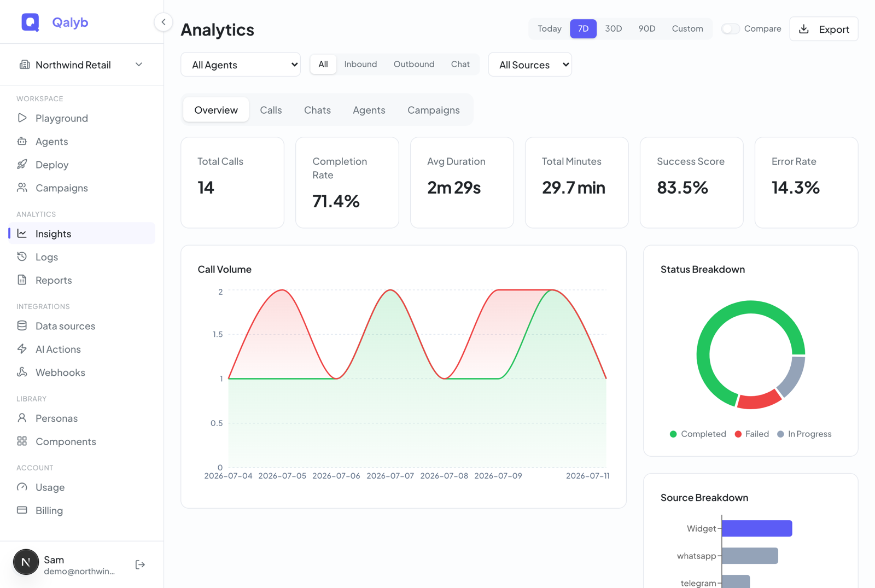Open Logs in the sidebar
This screenshot has height=588, width=875.
coord(82,257)
